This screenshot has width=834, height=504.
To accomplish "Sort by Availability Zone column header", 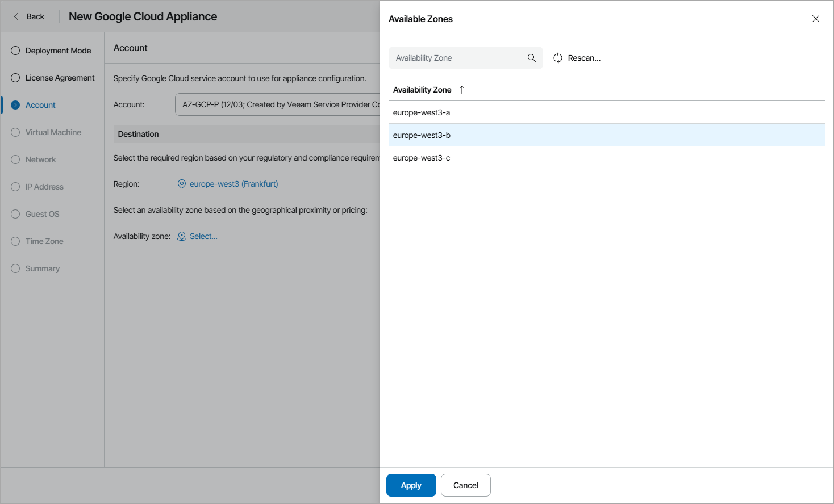I will click(422, 90).
